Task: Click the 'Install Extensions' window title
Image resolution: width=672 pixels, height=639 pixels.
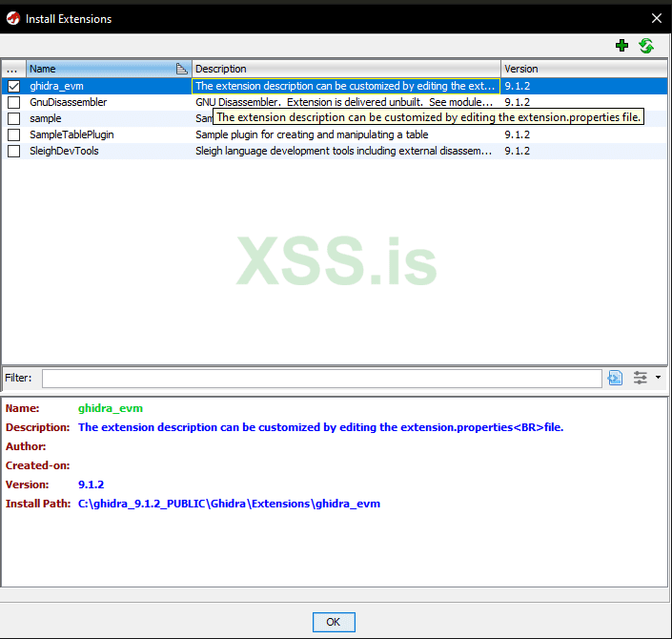Action: point(69,19)
